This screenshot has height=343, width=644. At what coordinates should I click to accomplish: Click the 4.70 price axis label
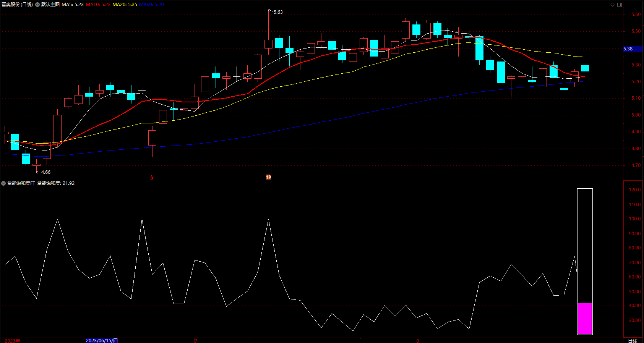[x=636, y=165]
